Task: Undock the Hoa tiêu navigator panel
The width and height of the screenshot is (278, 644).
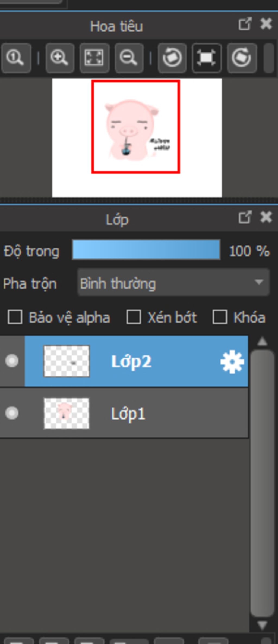Action: [245, 24]
